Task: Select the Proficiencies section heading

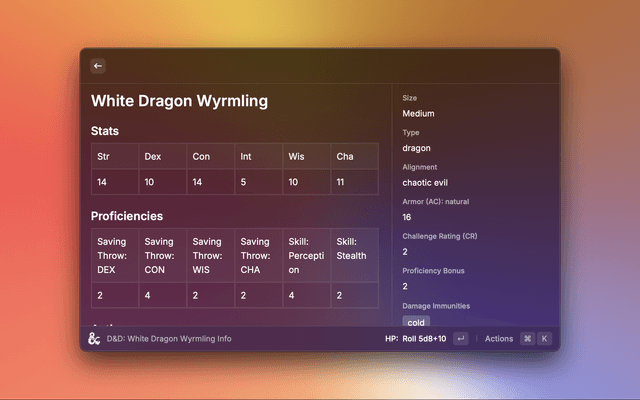Action: tap(127, 216)
